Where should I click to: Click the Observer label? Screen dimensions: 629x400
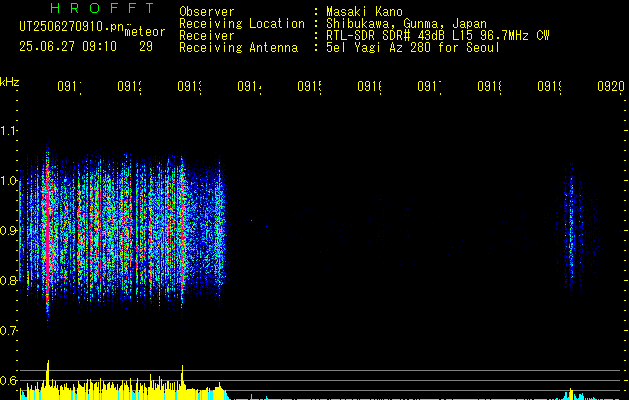[x=207, y=12]
